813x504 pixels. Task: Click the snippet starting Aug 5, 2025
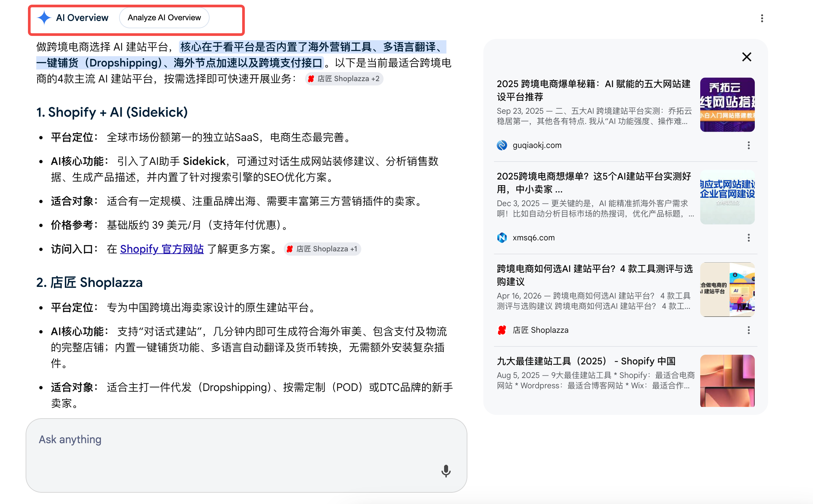[x=595, y=380]
